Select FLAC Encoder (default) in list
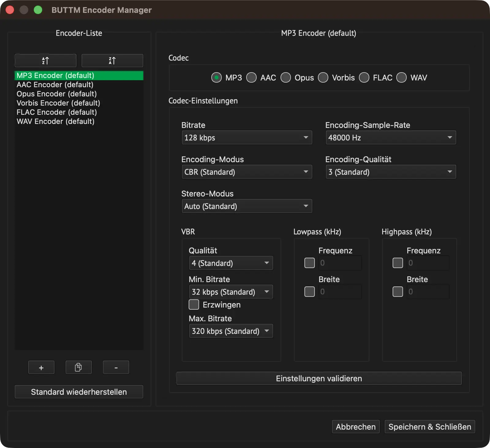This screenshot has height=448, width=490. [79, 112]
